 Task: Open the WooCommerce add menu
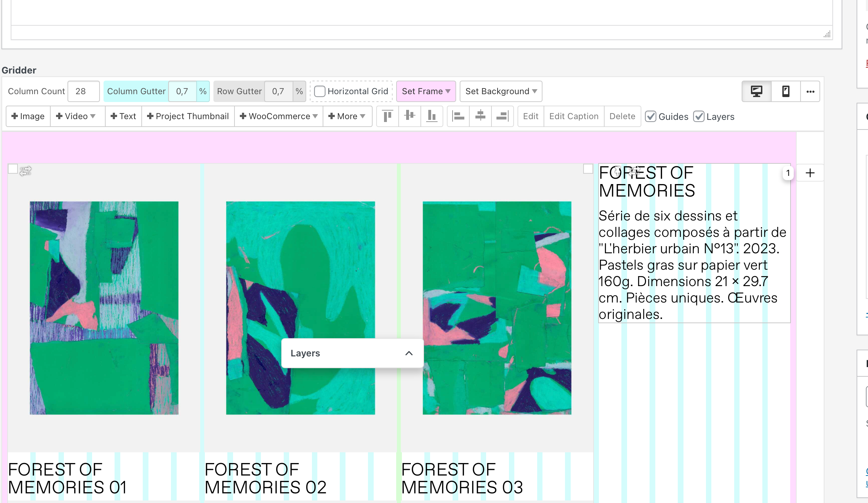click(x=279, y=116)
